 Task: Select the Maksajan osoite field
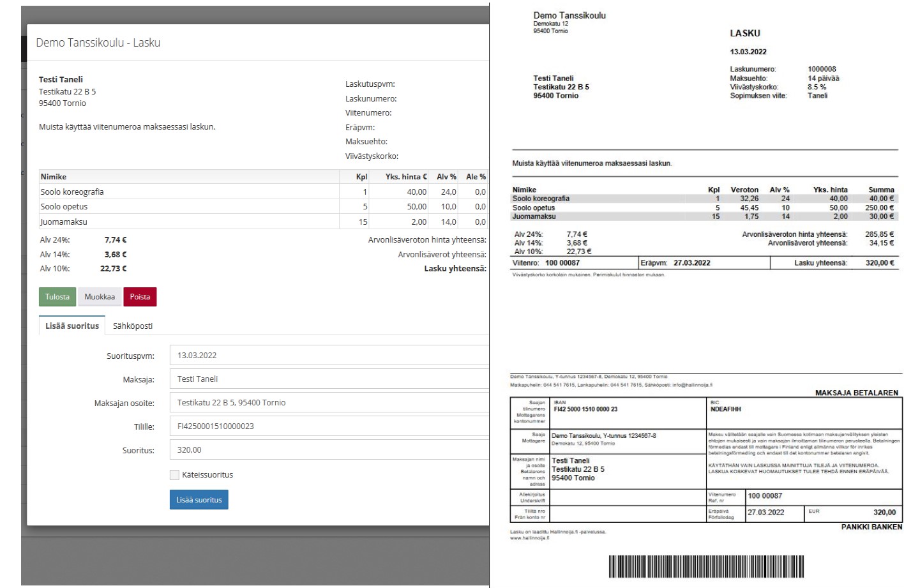329,403
